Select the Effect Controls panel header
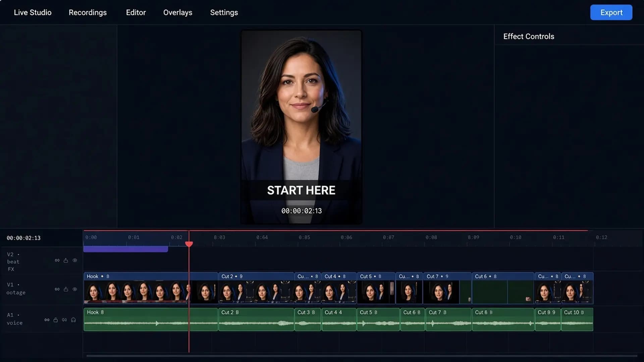 click(x=529, y=36)
